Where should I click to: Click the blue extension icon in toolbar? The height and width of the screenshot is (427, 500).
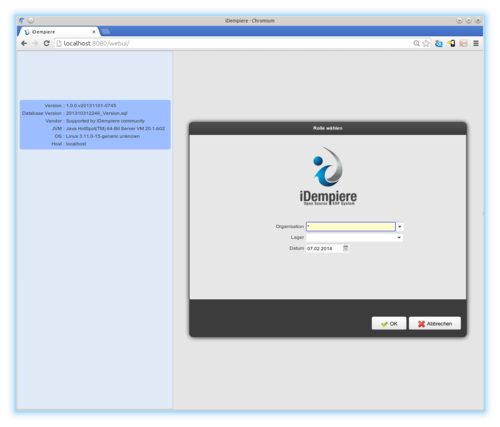tap(439, 43)
